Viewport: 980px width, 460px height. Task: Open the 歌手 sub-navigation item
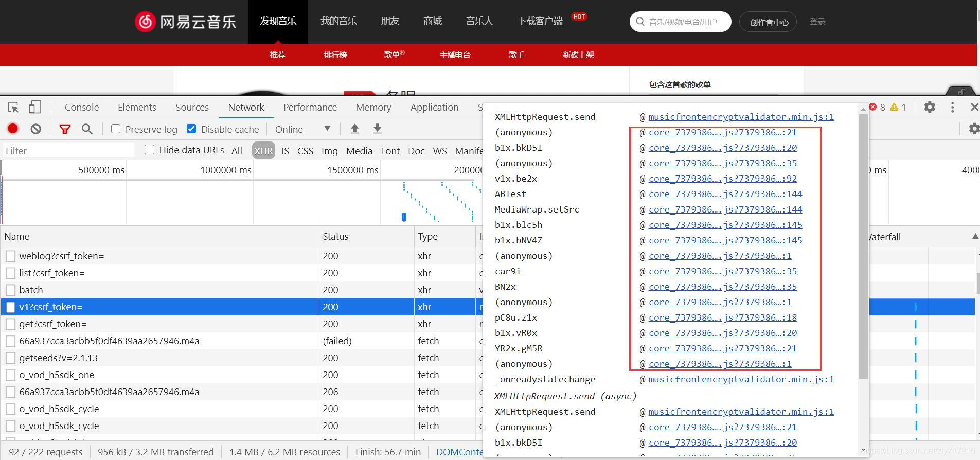click(516, 55)
